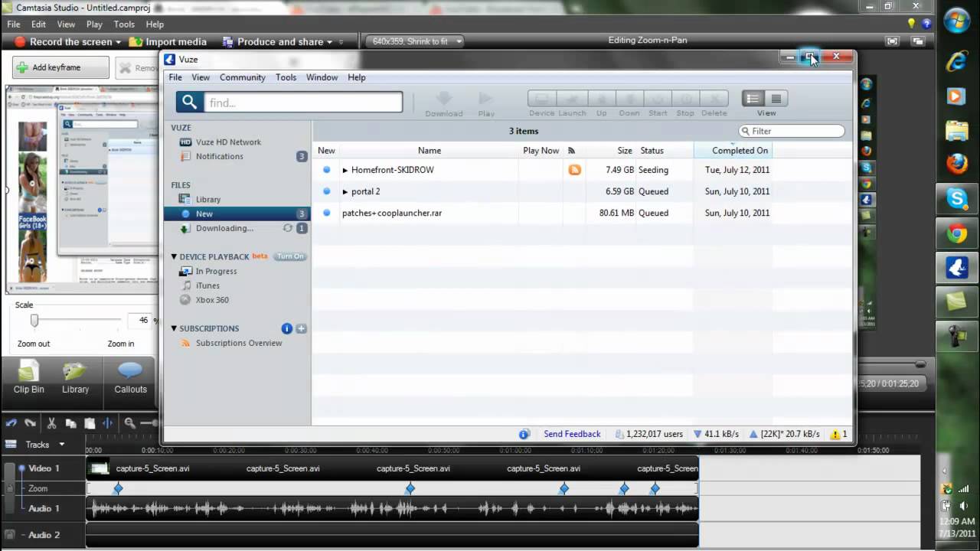Expand the portal 2 torrent row
980x551 pixels.
[x=345, y=191]
